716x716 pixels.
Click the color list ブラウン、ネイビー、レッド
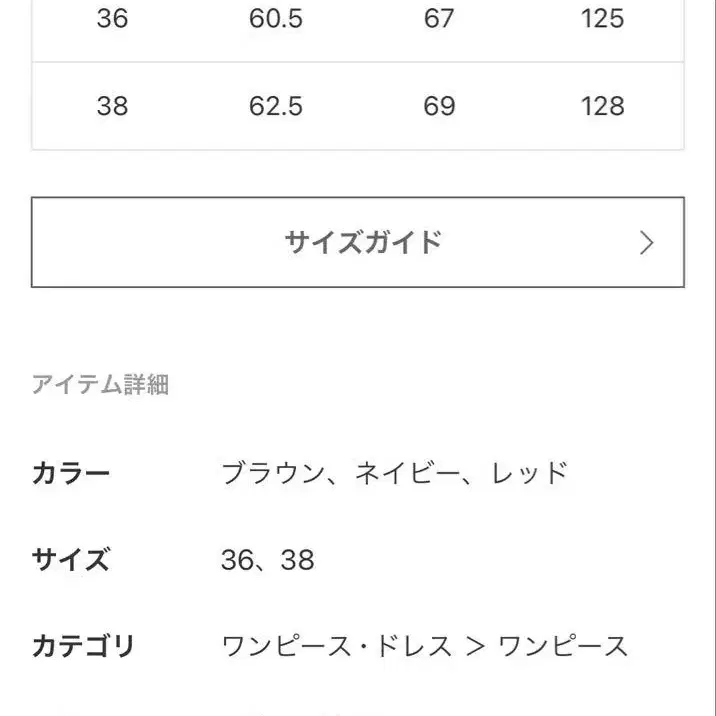[395, 473]
